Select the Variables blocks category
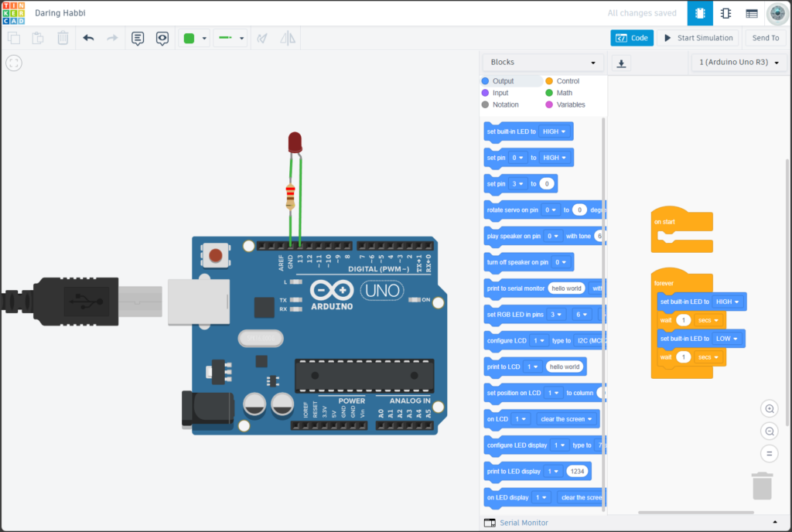Screen dimensions: 792x532 click(x=565, y=104)
